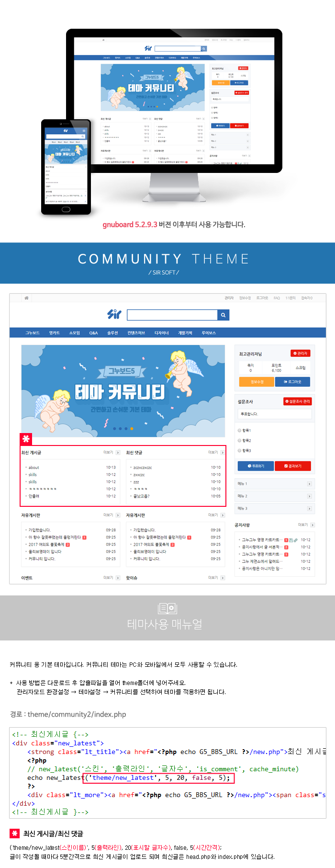
Task: Select the 항목3 poll radio option
Action: tap(240, 450)
